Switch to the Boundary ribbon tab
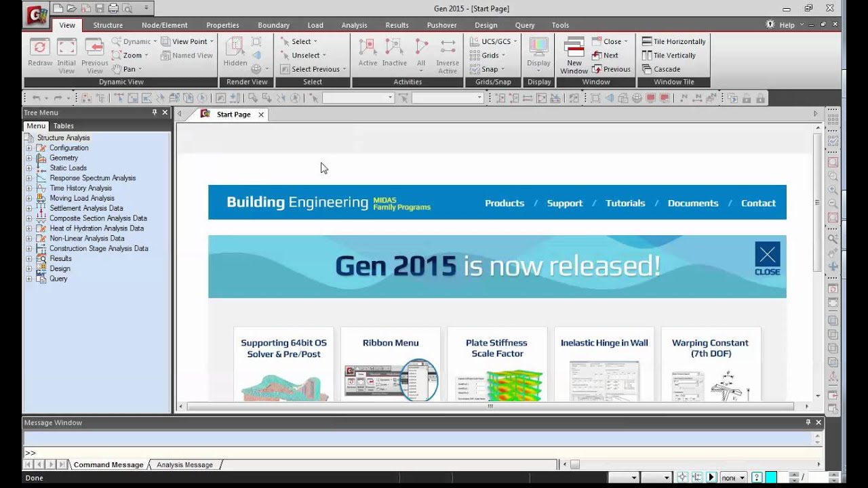Viewport: 868px width, 488px height. click(273, 25)
